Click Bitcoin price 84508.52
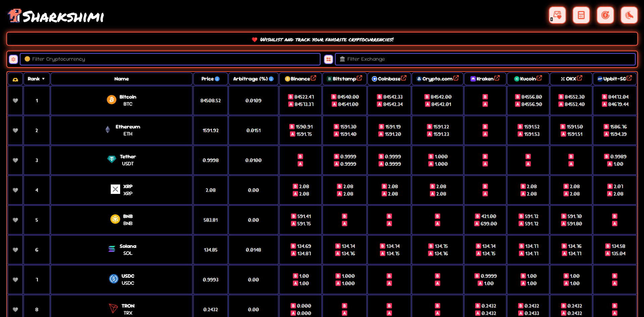 [210, 101]
